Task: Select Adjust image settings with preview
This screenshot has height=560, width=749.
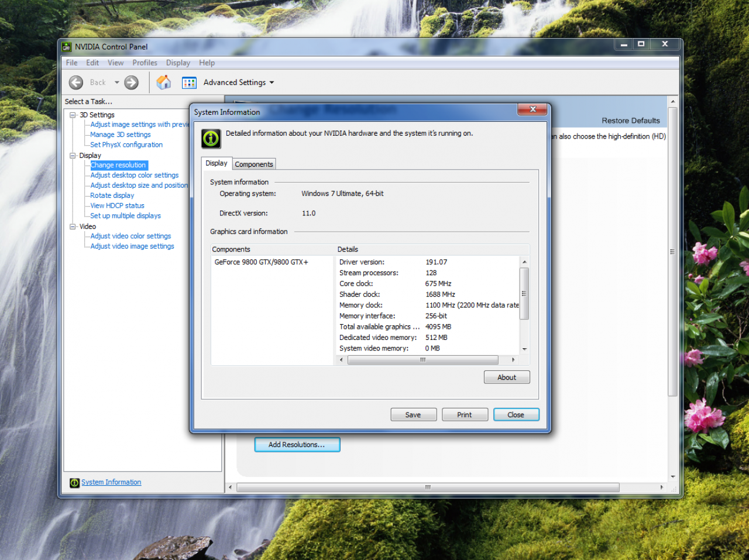Action: (139, 125)
